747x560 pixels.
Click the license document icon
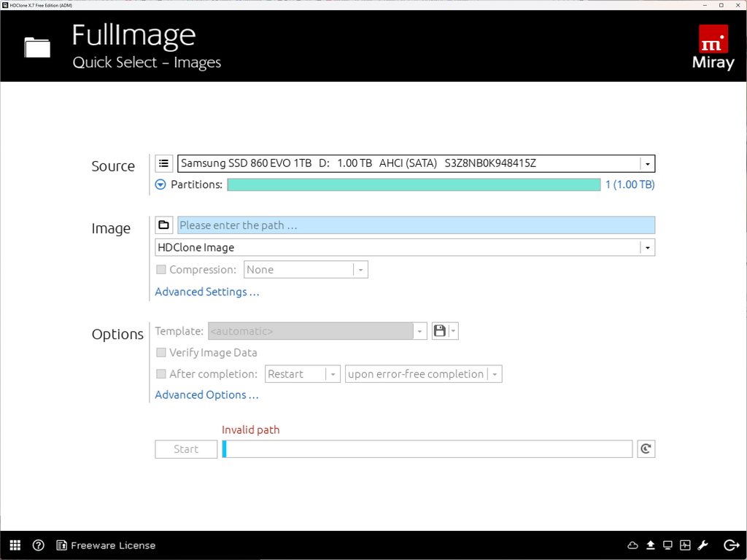tap(61, 545)
